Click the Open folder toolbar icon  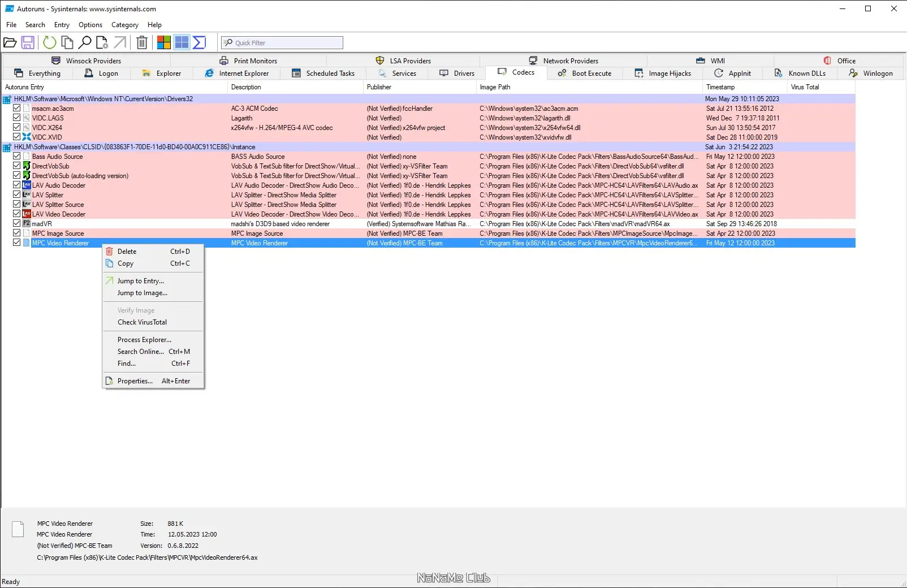[x=10, y=42]
